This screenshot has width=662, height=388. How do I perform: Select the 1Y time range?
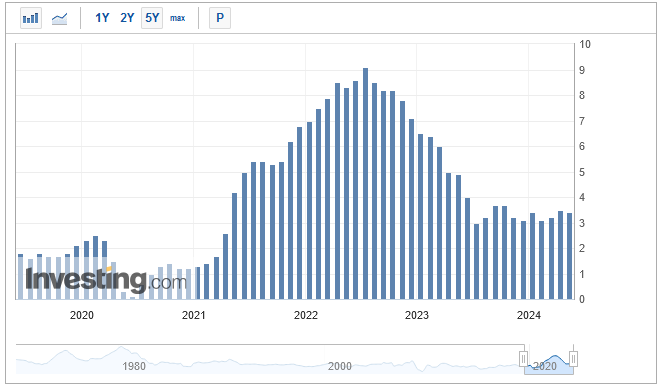coord(102,18)
